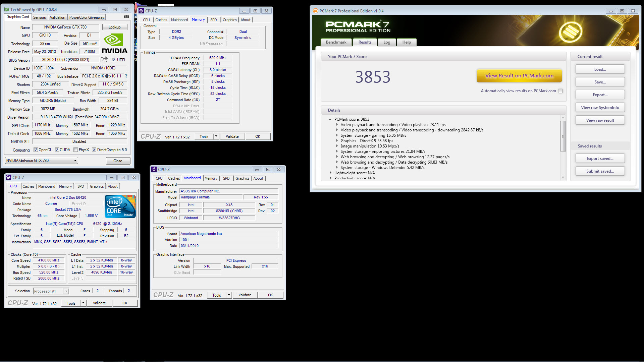
Task: Enable automatically view results on PCMark.com
Action: point(560,91)
